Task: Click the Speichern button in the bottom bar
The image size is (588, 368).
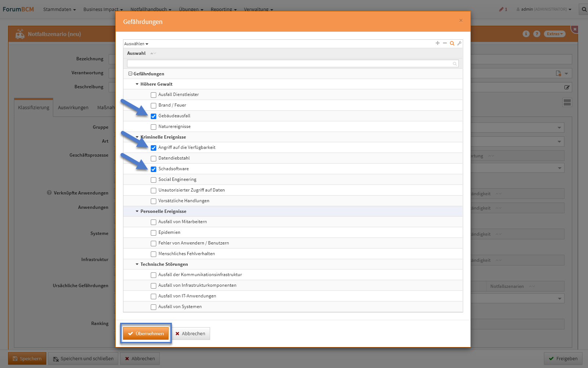Action: (x=27, y=358)
